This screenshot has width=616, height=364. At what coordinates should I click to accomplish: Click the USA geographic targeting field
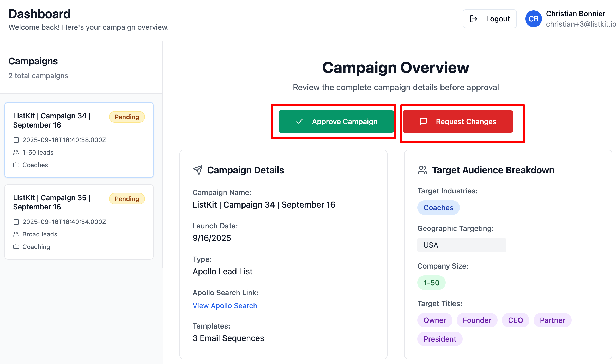(x=461, y=245)
